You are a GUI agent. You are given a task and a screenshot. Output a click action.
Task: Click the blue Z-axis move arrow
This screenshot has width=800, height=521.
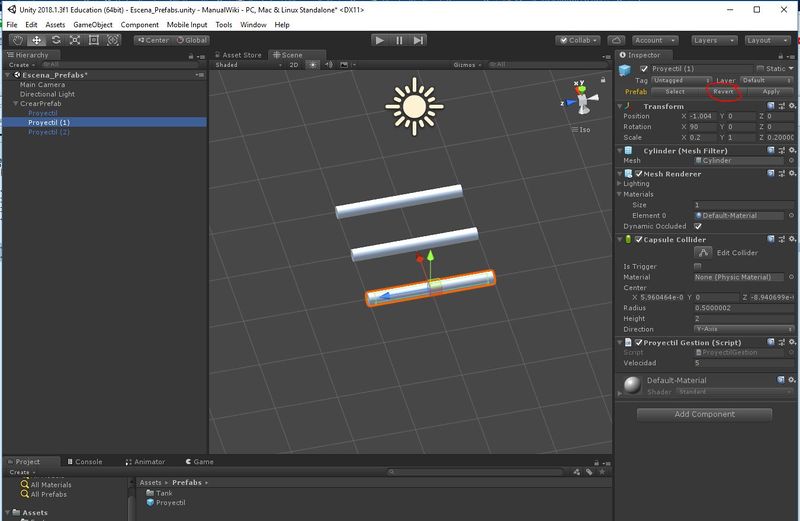pos(383,296)
